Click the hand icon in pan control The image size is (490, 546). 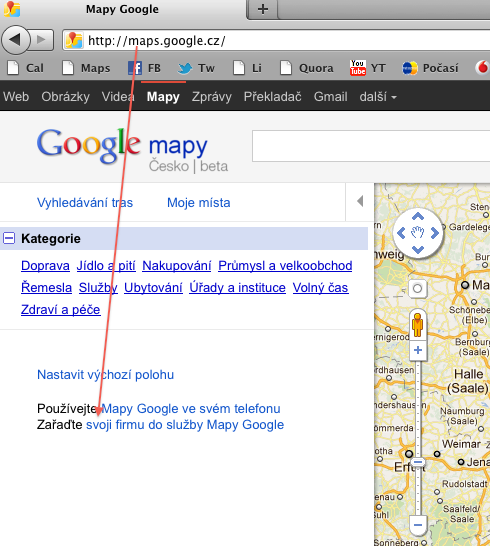click(418, 232)
